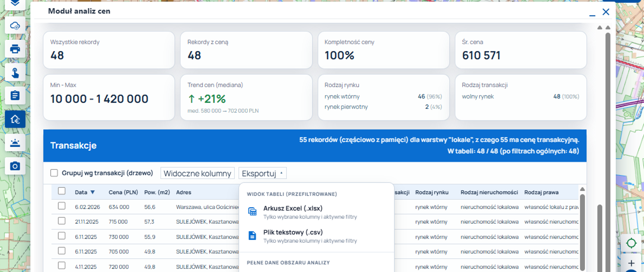Sort by Rodzaj prawa column header
This screenshot has height=272, width=644.
[541, 192]
